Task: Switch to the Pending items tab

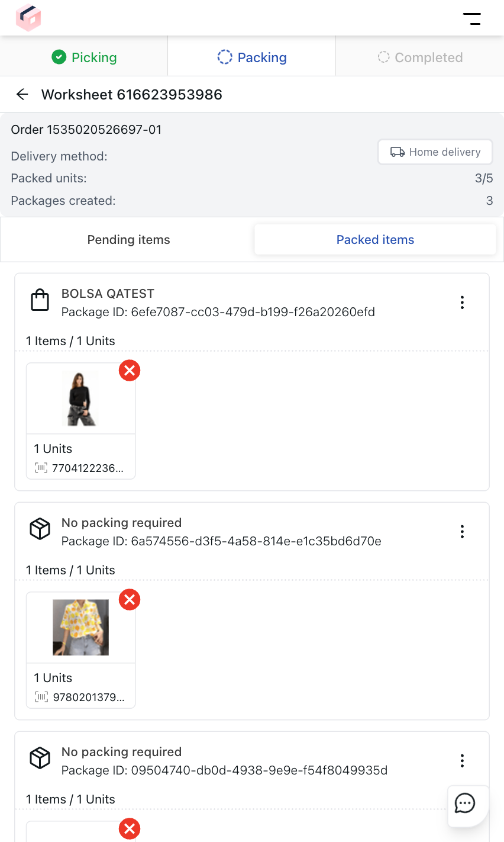Action: click(128, 239)
